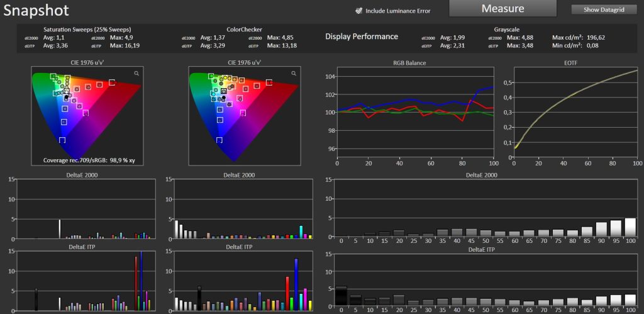The image size is (644, 314).
Task: Click the Measure button
Action: pos(502,8)
